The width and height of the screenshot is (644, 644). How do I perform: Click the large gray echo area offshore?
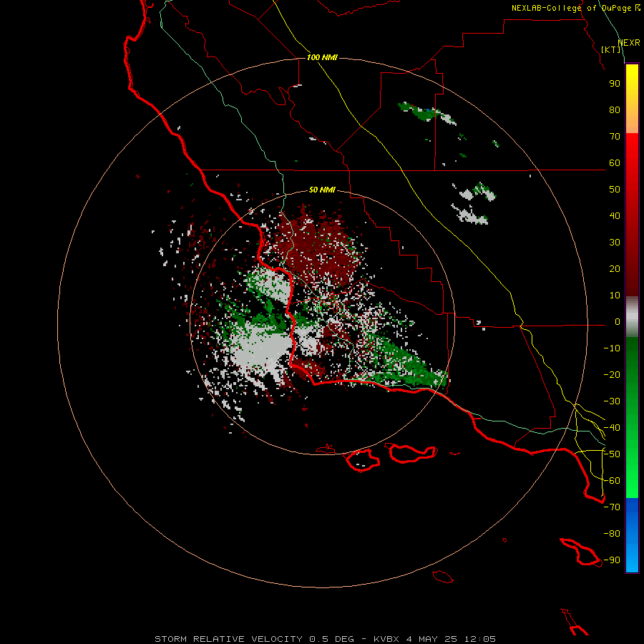point(260,347)
